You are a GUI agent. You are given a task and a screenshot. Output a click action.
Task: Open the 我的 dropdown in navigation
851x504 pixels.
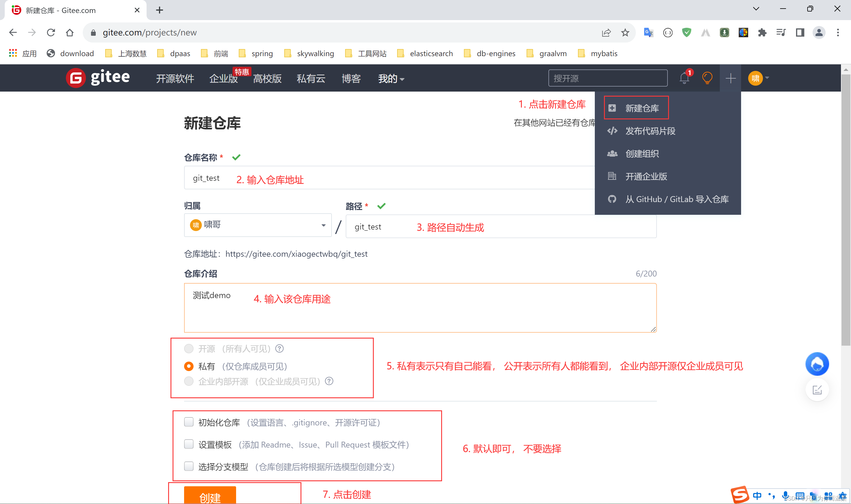[391, 79]
